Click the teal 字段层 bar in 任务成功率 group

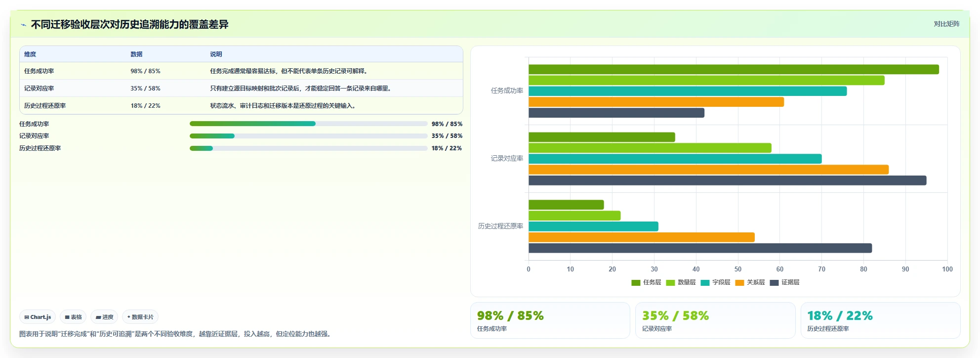point(688,91)
